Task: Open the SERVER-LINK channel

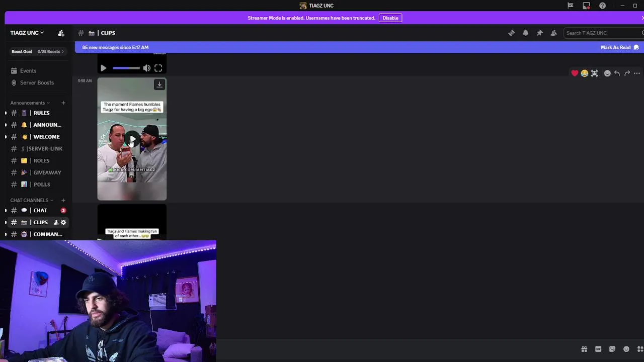Action: pos(38,148)
